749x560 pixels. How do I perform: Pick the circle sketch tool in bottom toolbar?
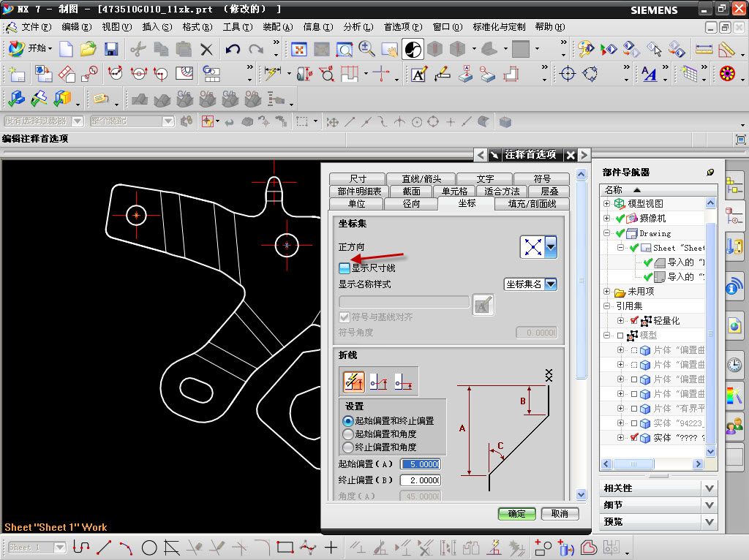coord(149,547)
